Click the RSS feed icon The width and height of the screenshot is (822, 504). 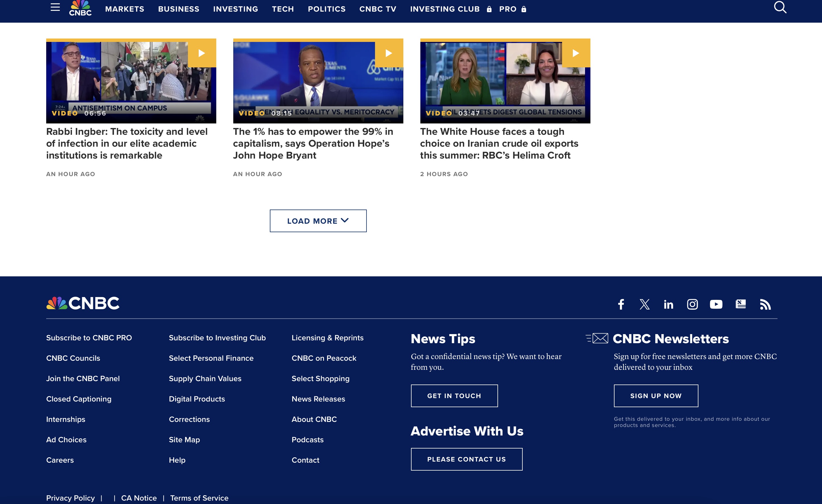pos(765,304)
